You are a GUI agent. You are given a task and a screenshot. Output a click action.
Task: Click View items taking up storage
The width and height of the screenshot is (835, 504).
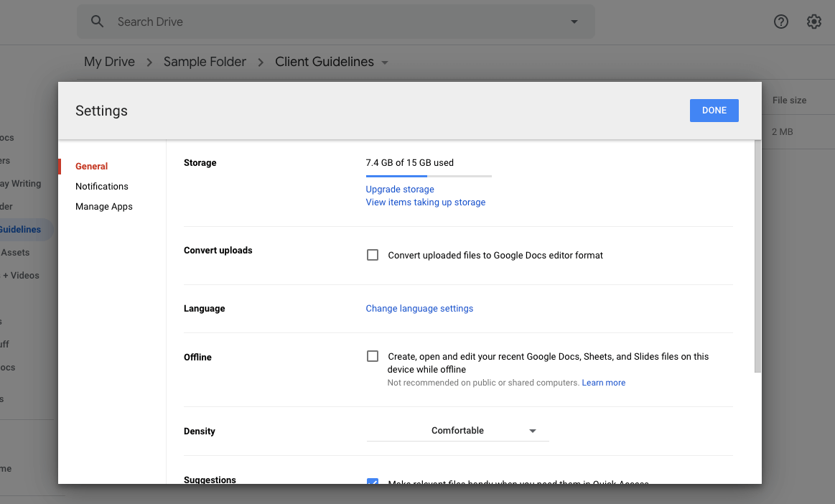coord(426,202)
